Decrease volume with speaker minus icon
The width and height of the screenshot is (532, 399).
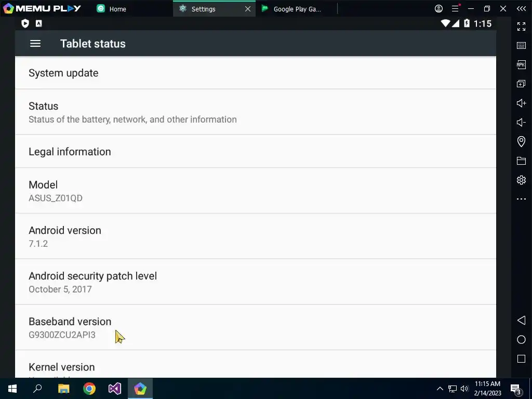521,122
